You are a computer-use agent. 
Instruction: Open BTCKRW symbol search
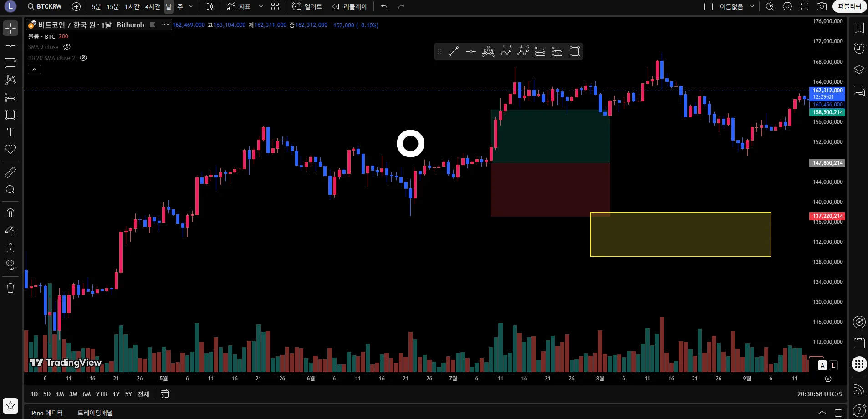(45, 6)
